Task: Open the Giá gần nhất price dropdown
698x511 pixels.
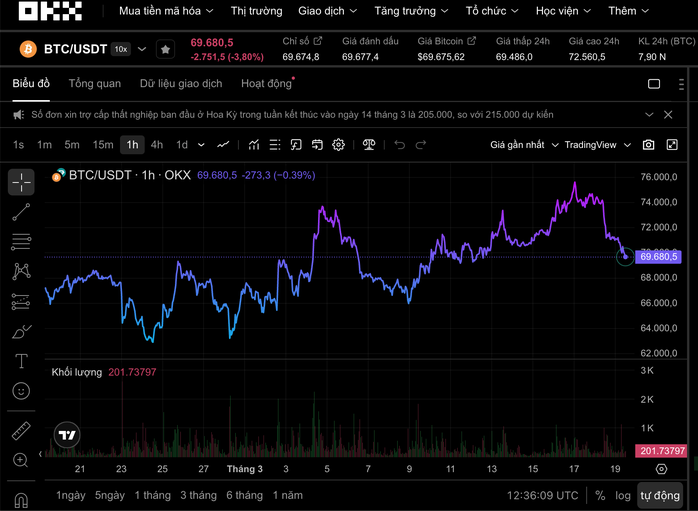Action: coord(522,145)
